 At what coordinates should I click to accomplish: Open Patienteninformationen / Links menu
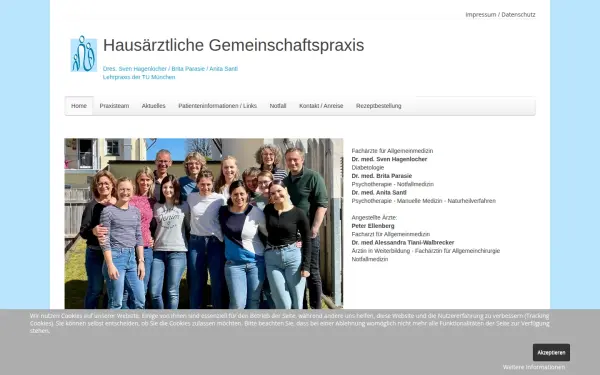click(x=217, y=106)
